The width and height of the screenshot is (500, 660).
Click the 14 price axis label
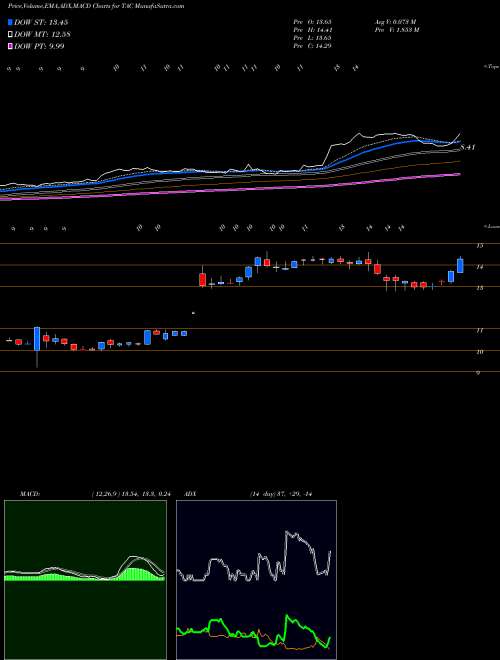click(479, 267)
